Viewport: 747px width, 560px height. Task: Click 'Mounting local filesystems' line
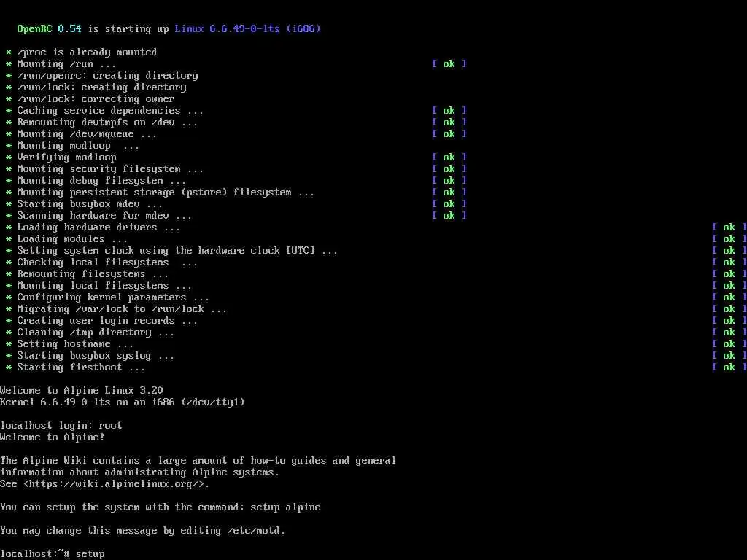tap(104, 286)
